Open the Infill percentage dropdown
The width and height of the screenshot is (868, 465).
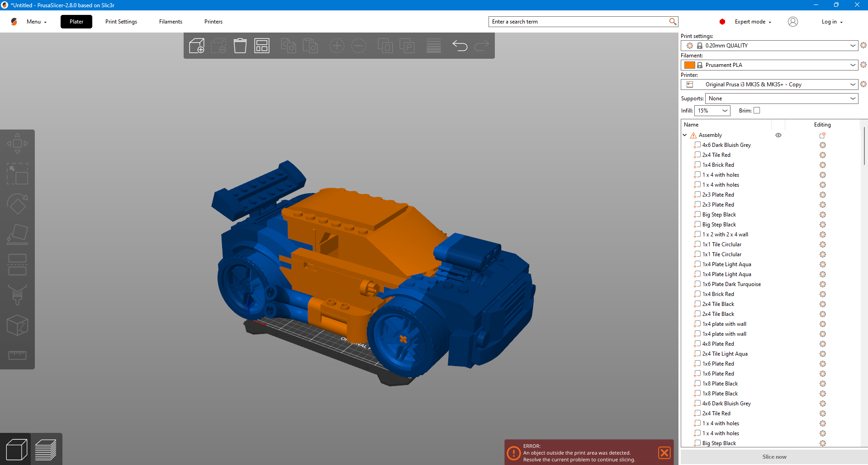coord(712,110)
